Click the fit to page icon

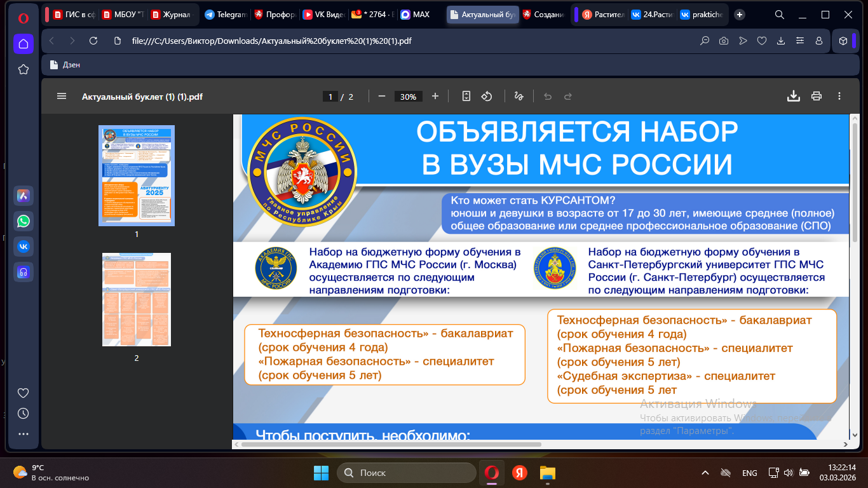[466, 97]
